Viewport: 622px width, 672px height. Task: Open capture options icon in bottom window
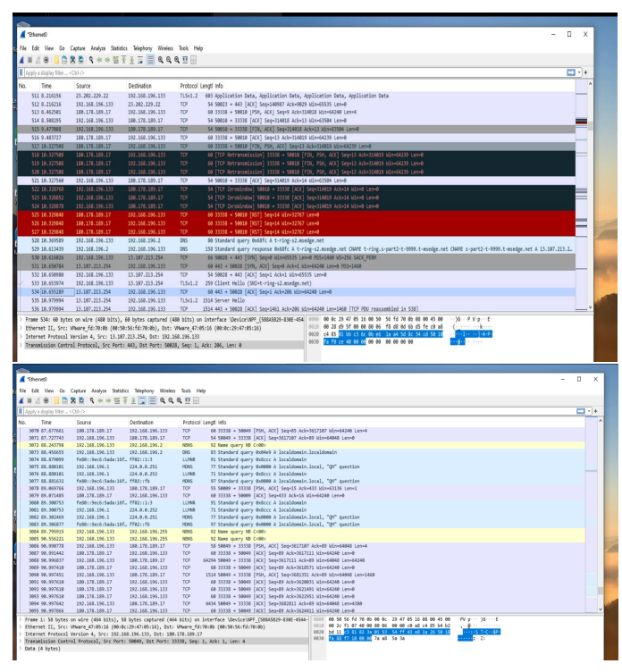(46, 400)
